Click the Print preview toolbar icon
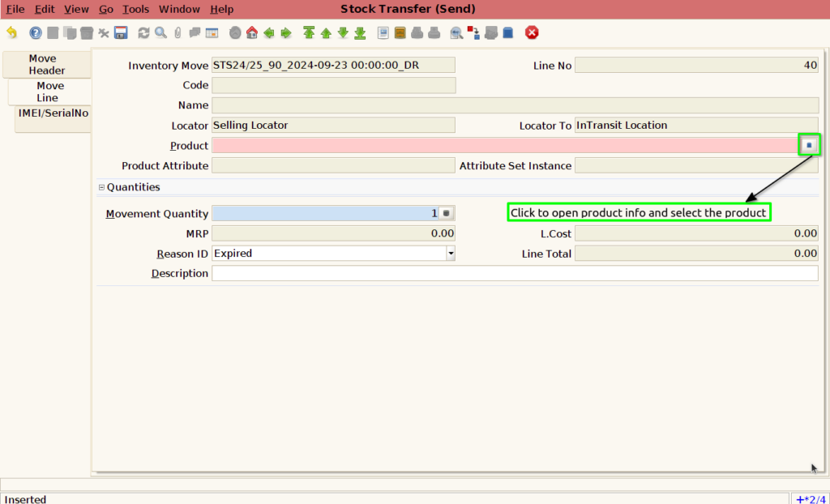 (417, 33)
